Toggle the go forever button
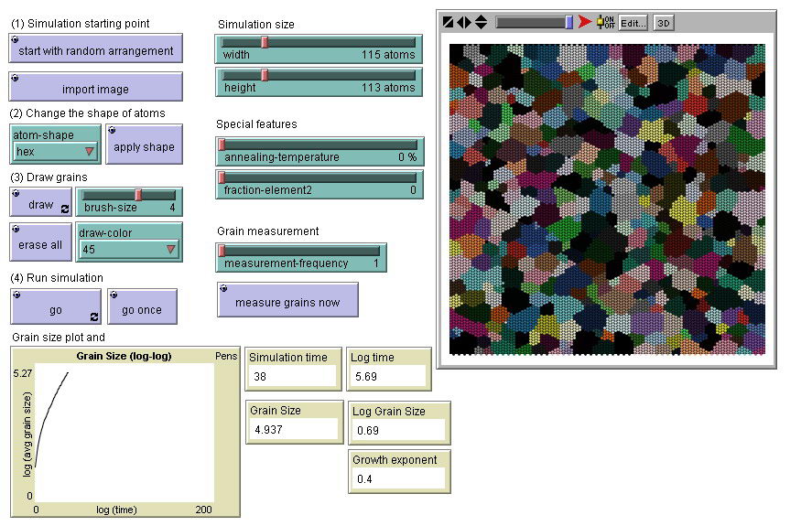The image size is (812, 526). click(x=55, y=307)
